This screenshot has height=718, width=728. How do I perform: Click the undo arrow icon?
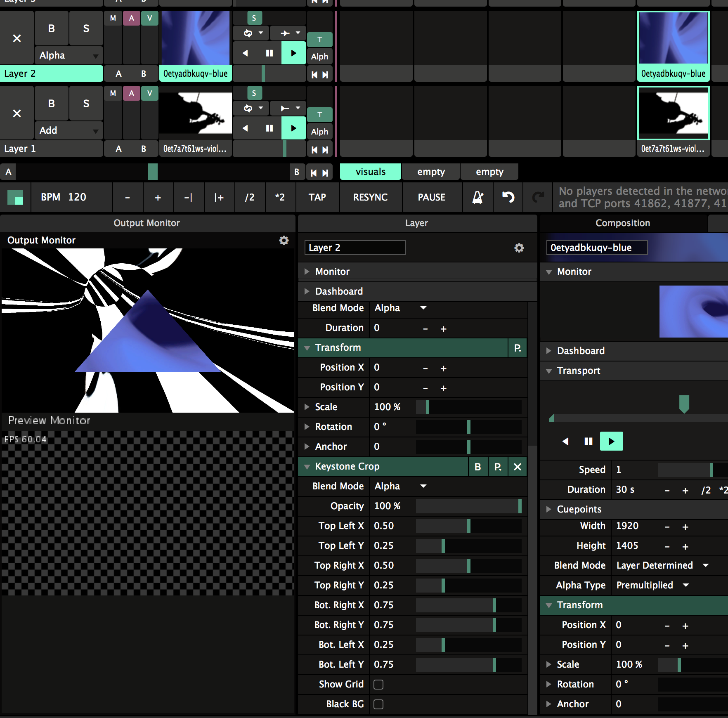point(508,197)
